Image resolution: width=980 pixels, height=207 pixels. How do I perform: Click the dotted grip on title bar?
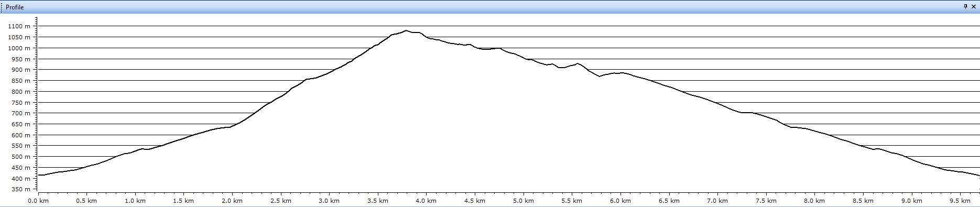pyautogui.click(x=2, y=7)
